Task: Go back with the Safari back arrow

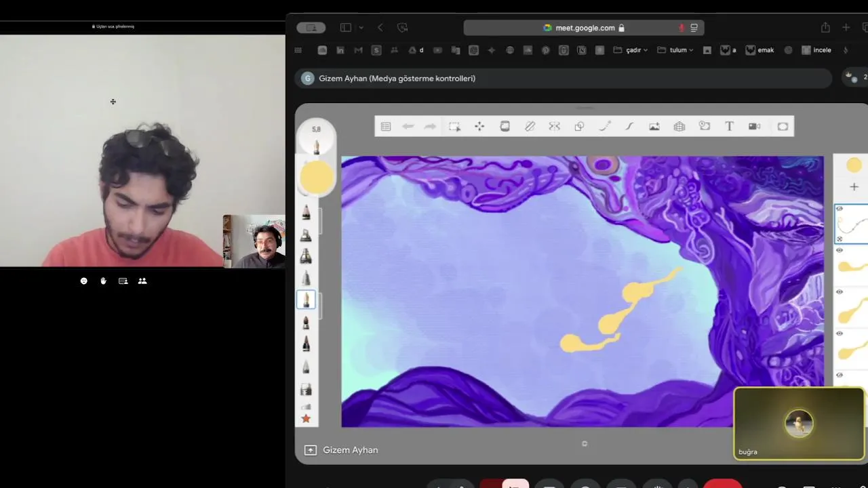Action: 380,28
